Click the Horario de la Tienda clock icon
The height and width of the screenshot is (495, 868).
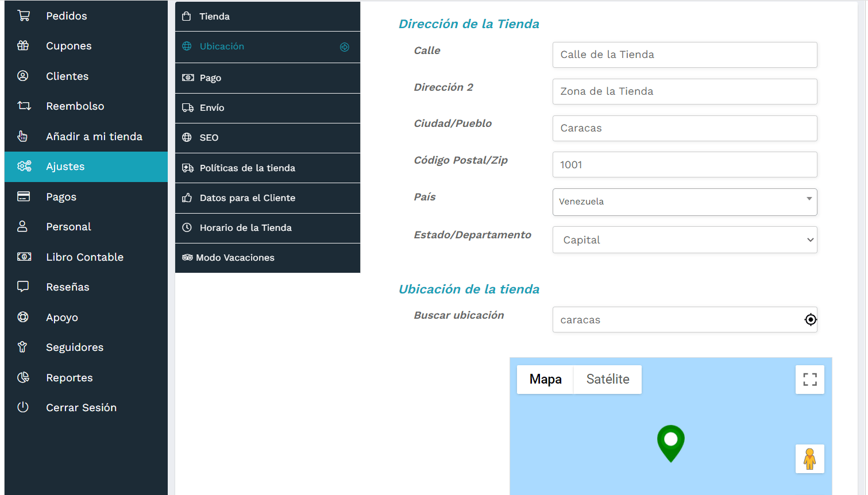pyautogui.click(x=188, y=227)
